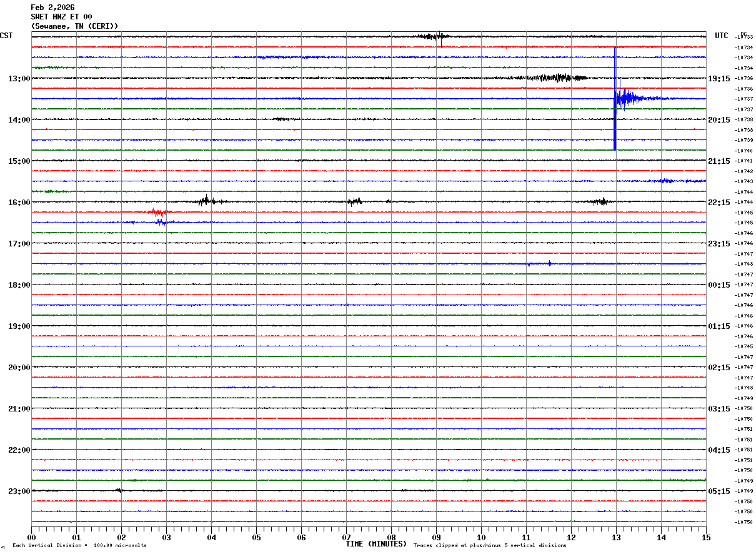Click the location text '(Sewanee, TN (CERI))'
Image resolution: width=756 pixels, height=554 pixels.
pyautogui.click(x=74, y=26)
